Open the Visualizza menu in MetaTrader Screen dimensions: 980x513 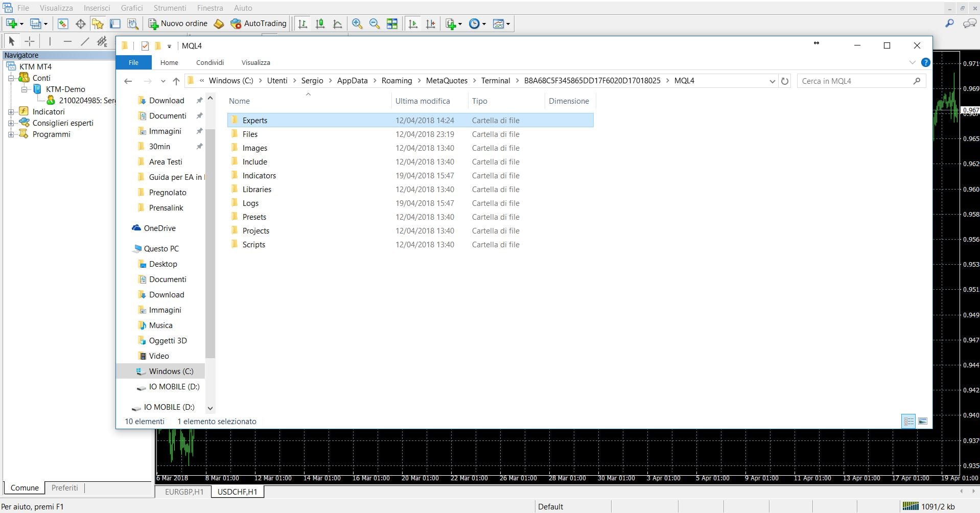tap(56, 8)
